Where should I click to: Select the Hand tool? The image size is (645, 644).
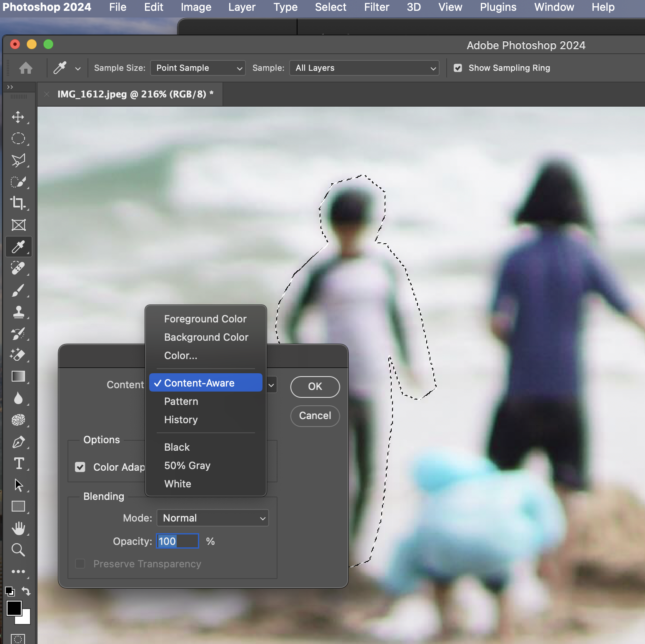click(18, 528)
